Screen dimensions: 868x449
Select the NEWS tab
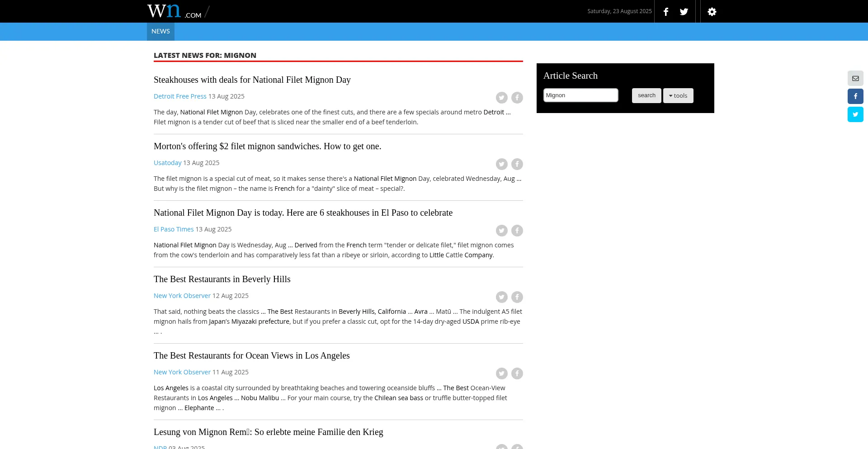[x=160, y=32]
